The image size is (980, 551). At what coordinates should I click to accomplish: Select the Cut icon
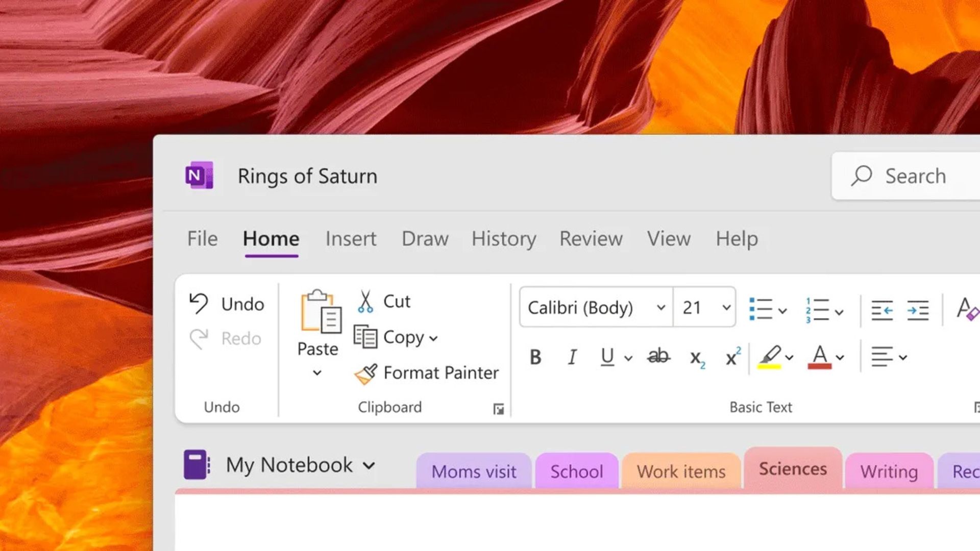[x=365, y=300]
